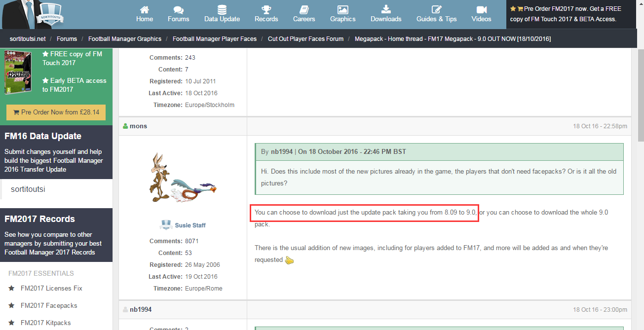Open mons user profile name
Image resolution: width=644 pixels, height=330 pixels.
click(x=138, y=126)
